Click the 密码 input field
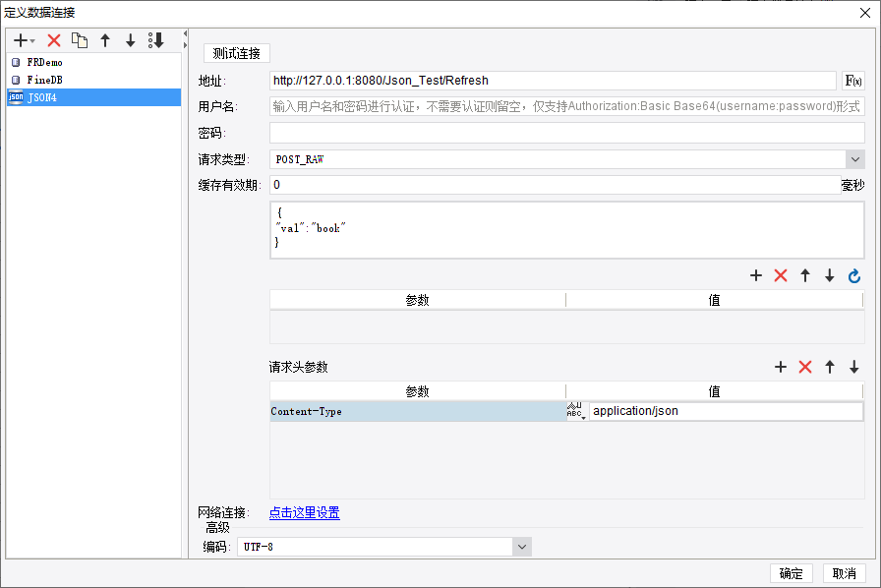Image resolution: width=881 pixels, height=588 pixels. (567, 133)
